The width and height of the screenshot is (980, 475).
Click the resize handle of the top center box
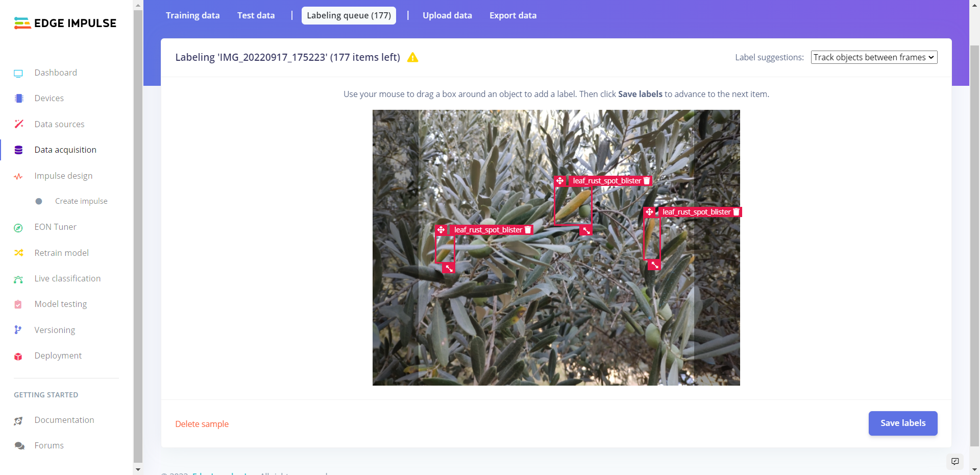[586, 231]
